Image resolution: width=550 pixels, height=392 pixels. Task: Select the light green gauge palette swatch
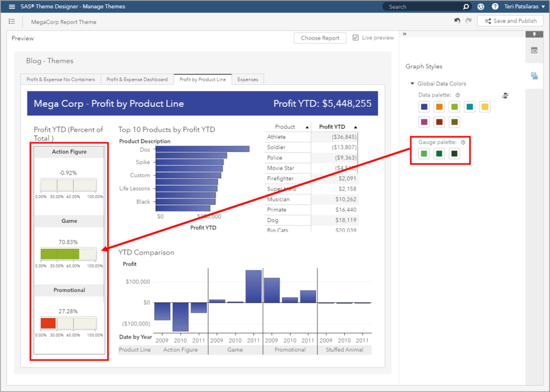(424, 154)
